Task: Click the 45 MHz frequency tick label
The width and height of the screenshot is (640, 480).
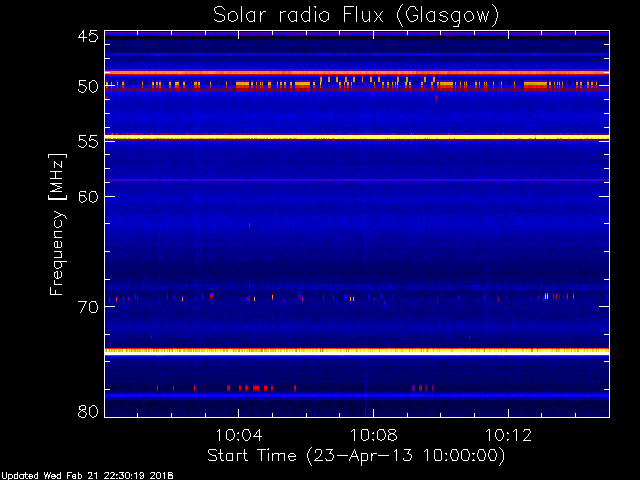Action: (87, 37)
